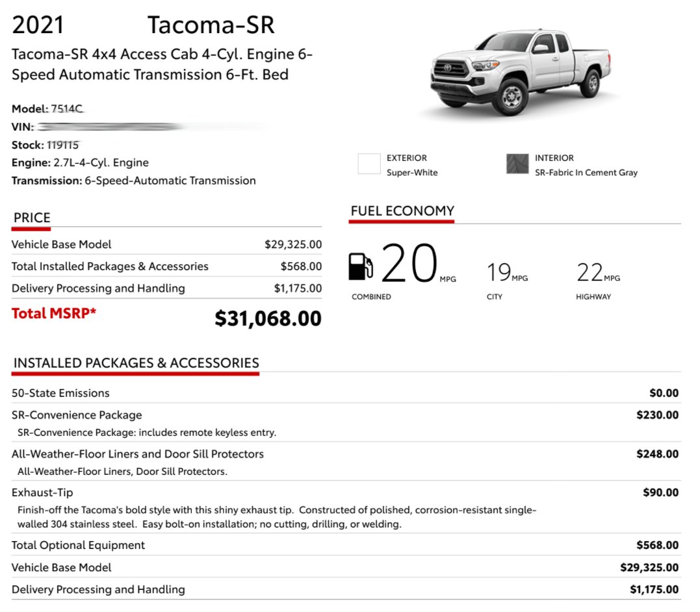Image resolution: width=700 pixels, height=612 pixels.
Task: Select the Cement Gray interior fabric swatch
Action: (517, 163)
